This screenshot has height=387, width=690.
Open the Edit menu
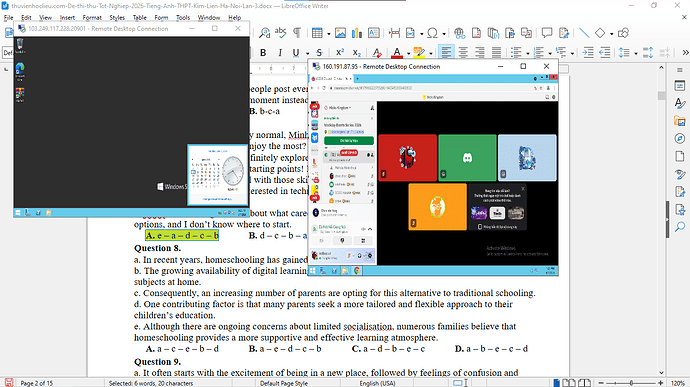[26, 18]
